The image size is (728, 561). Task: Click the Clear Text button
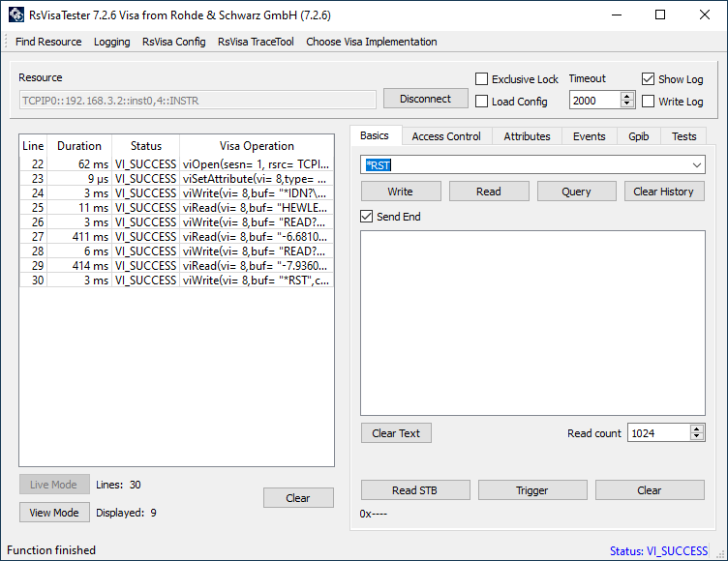396,433
